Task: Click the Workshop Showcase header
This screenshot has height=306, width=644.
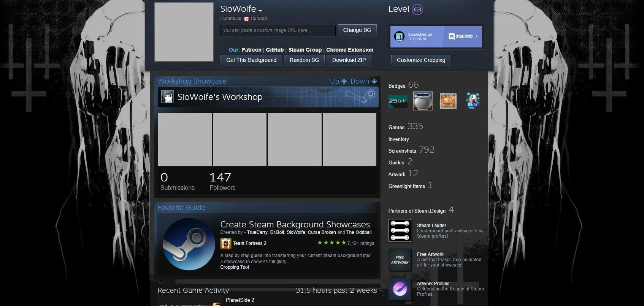Action: click(x=192, y=81)
